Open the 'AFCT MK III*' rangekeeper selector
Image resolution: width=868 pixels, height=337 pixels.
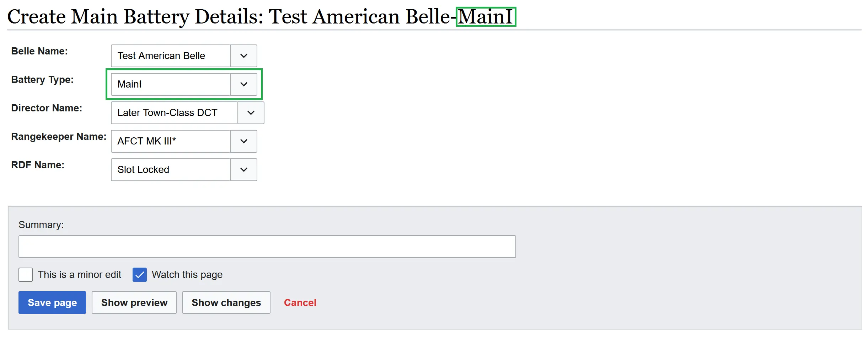point(171,141)
